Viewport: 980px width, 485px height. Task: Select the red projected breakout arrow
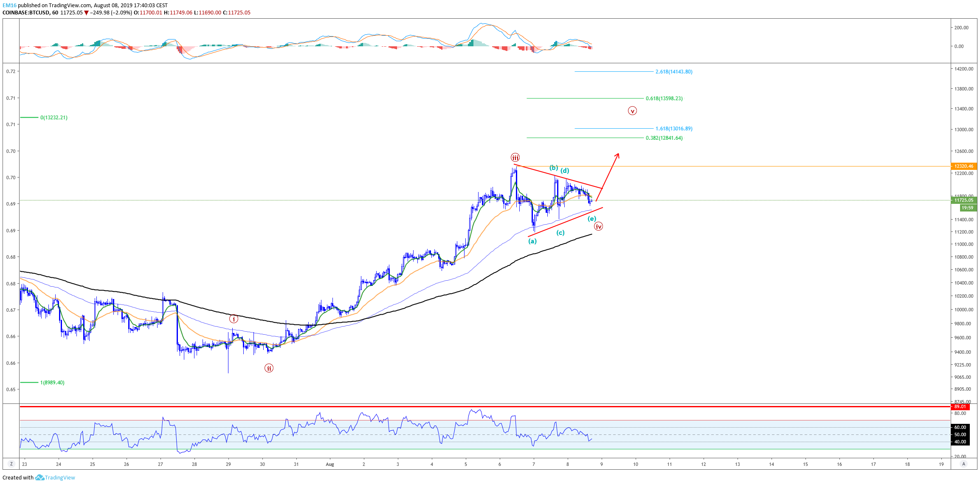[608, 177]
